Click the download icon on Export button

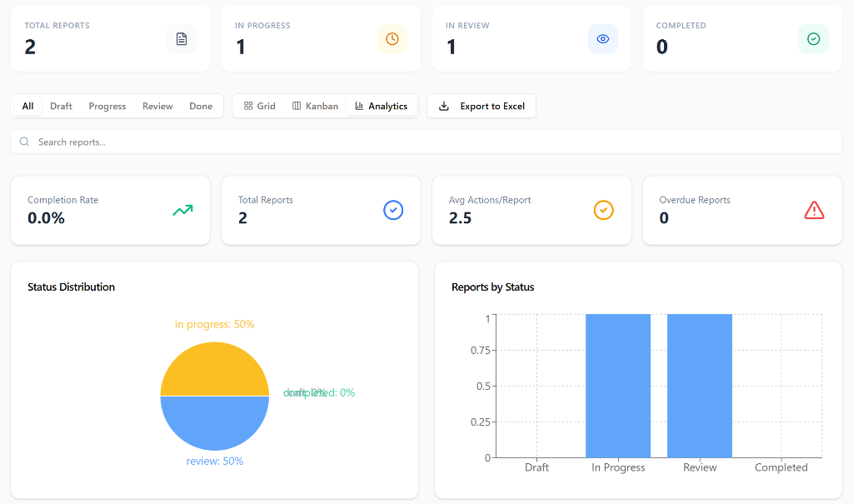click(x=444, y=106)
